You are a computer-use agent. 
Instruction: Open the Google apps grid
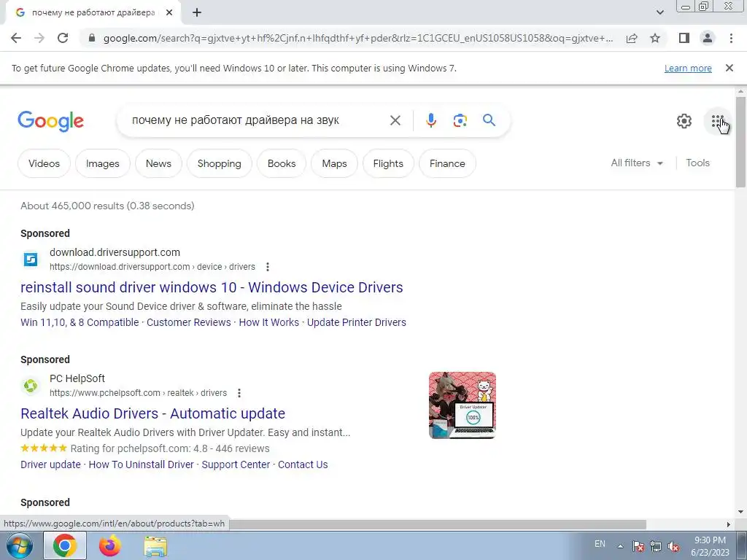coord(717,121)
